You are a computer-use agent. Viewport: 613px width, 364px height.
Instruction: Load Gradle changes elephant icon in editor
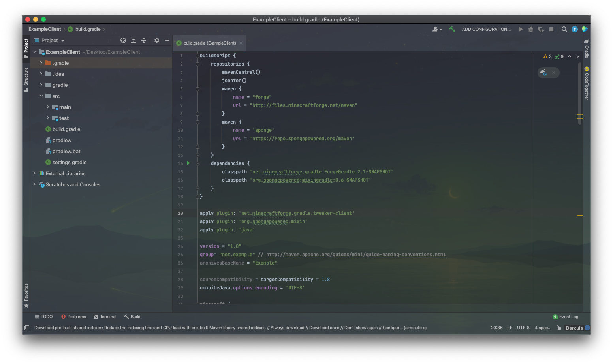[x=544, y=73]
